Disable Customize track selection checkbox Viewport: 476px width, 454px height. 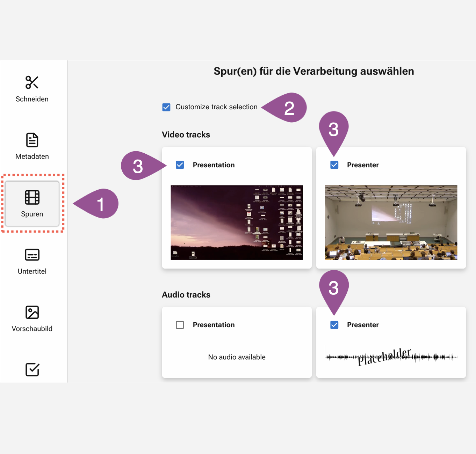tap(166, 107)
